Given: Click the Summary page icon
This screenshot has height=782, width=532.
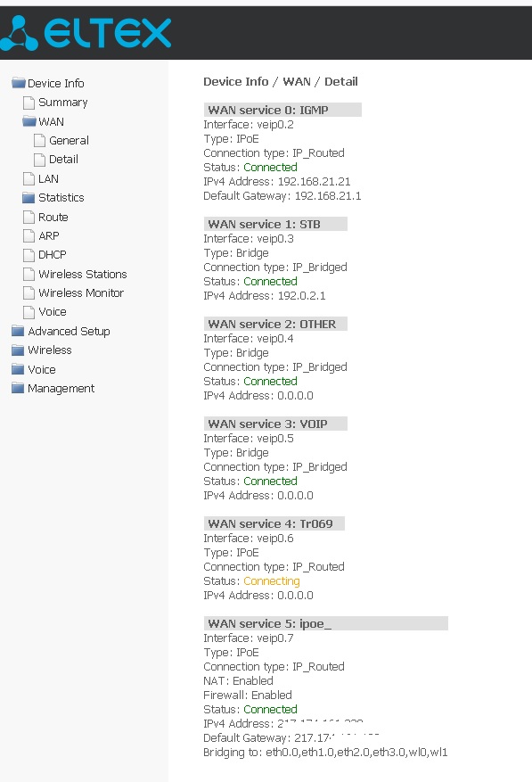Looking at the screenshot, I should coord(29,103).
